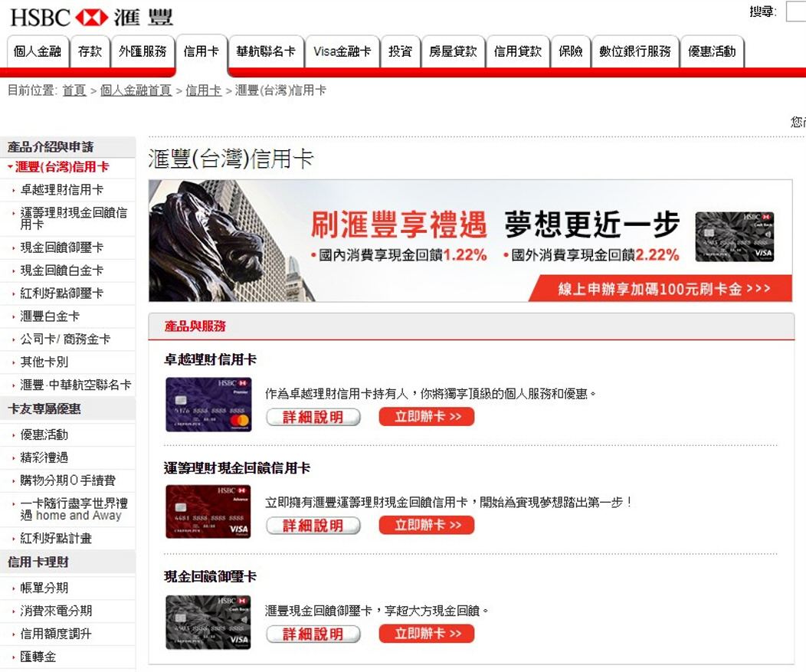The image size is (806, 672).
Task: Click the 卓越理財信用卡 Premier card thumbnail
Action: click(x=208, y=405)
